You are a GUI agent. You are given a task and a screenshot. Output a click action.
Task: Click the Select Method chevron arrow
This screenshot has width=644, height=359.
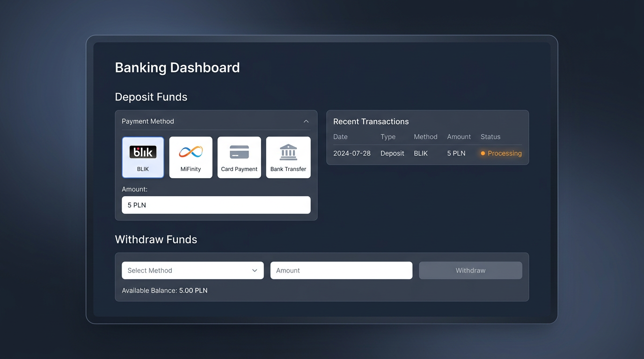tap(255, 270)
